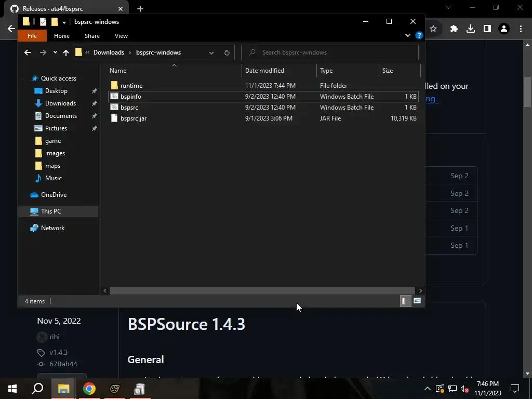Open Documents in the navigation pane
The width and height of the screenshot is (532, 399).
point(61,116)
